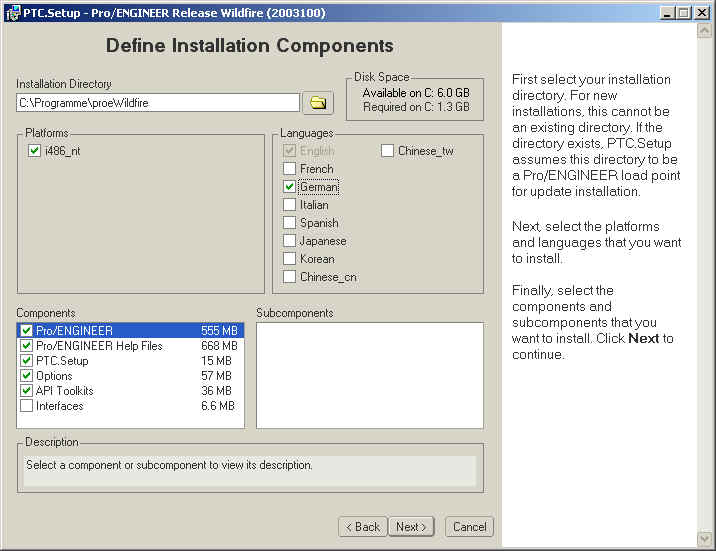Enable the Korean language checkbox
716x551 pixels.
pos(290,259)
